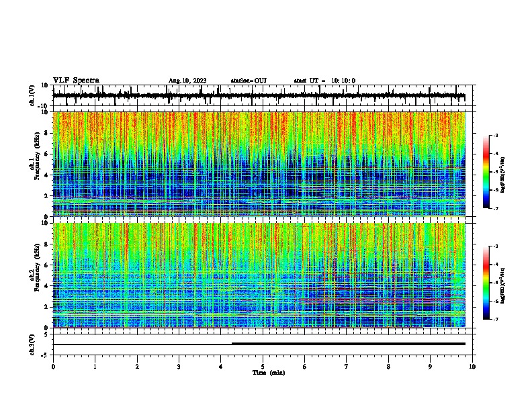Click the ch.1 log PSD color bar
The height and width of the screenshot is (411, 532).
(x=486, y=172)
